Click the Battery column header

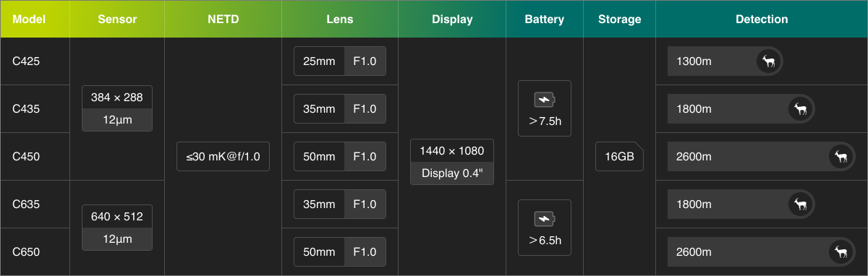[x=545, y=19]
